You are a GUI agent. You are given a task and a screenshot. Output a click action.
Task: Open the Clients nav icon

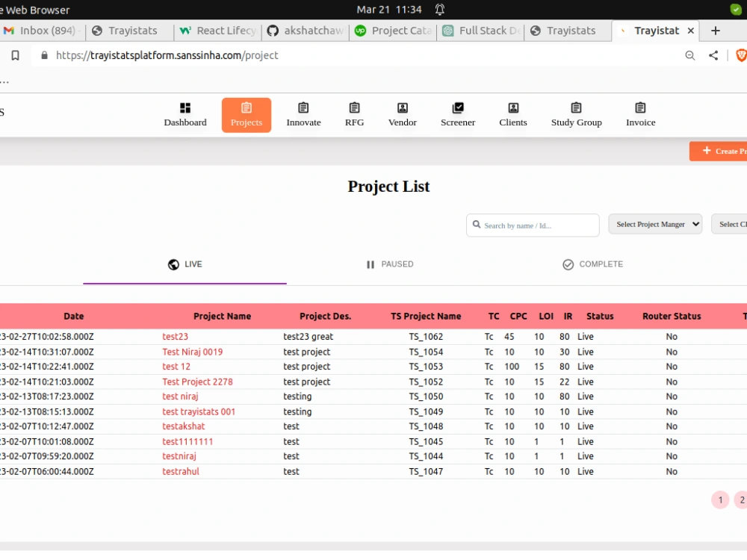pos(513,108)
